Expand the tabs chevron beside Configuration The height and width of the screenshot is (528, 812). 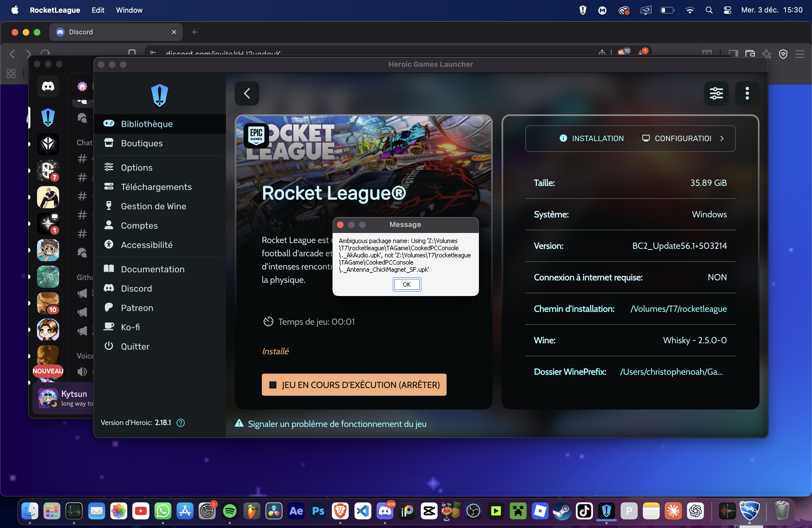tap(722, 138)
